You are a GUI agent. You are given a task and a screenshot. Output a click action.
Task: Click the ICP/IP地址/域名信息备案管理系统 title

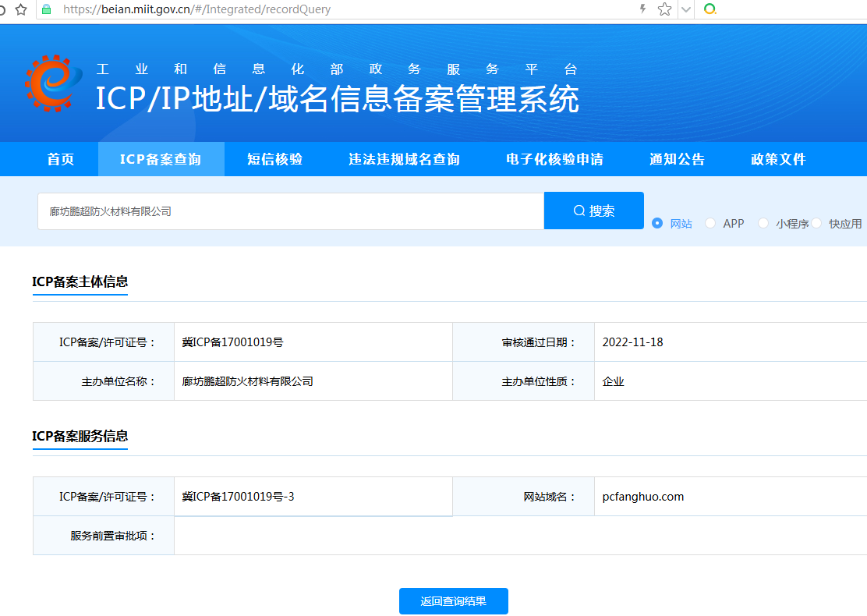pos(338,100)
